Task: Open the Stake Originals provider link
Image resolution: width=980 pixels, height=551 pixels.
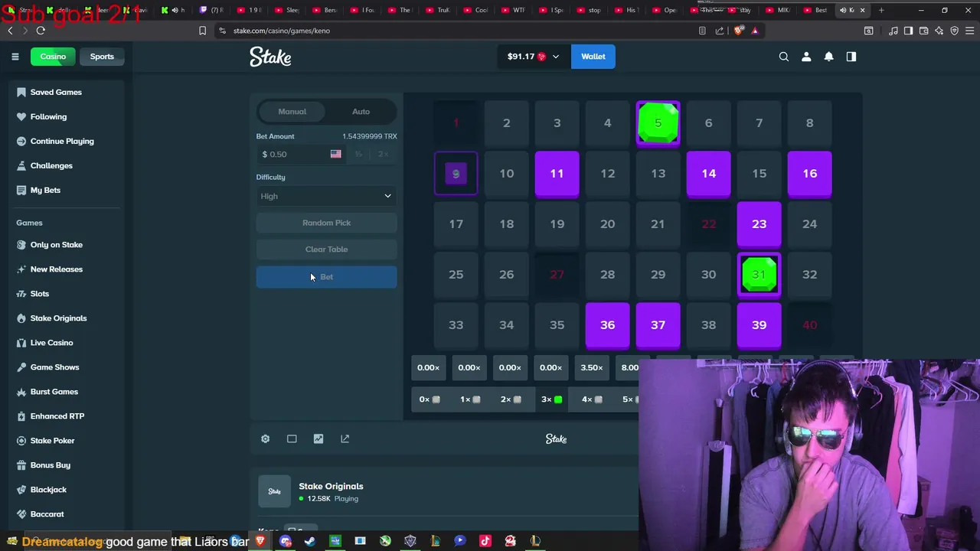Action: click(331, 486)
